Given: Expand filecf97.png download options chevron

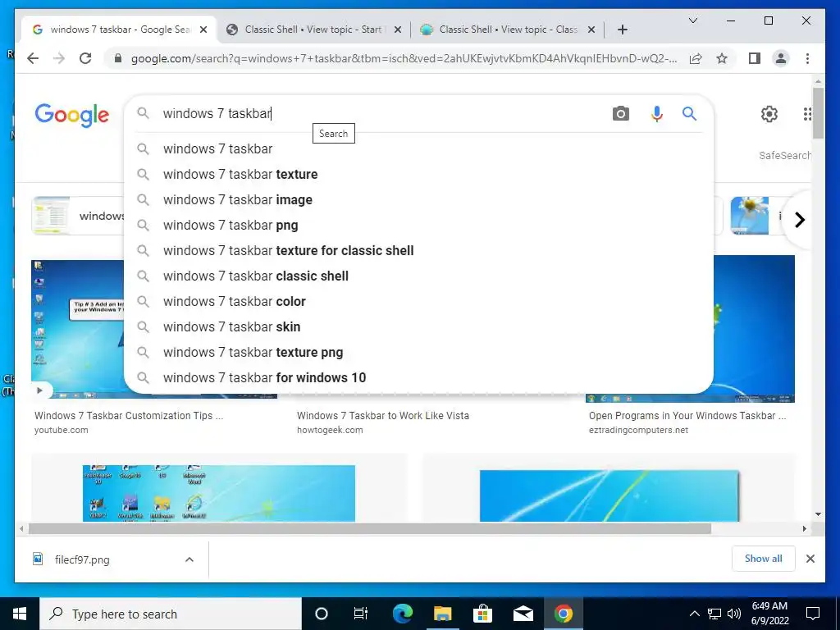Looking at the screenshot, I should [189, 559].
